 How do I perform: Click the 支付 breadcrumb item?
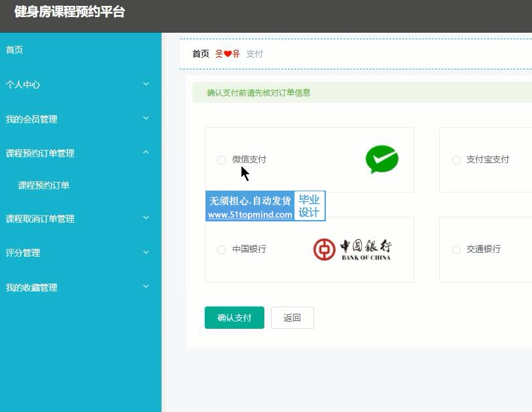(x=255, y=54)
